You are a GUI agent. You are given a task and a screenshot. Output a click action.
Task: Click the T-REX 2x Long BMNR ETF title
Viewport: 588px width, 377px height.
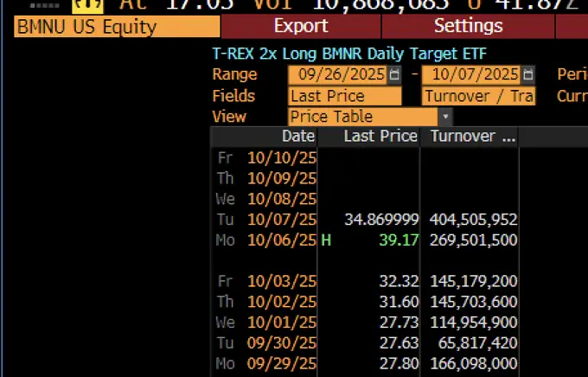[x=349, y=54]
